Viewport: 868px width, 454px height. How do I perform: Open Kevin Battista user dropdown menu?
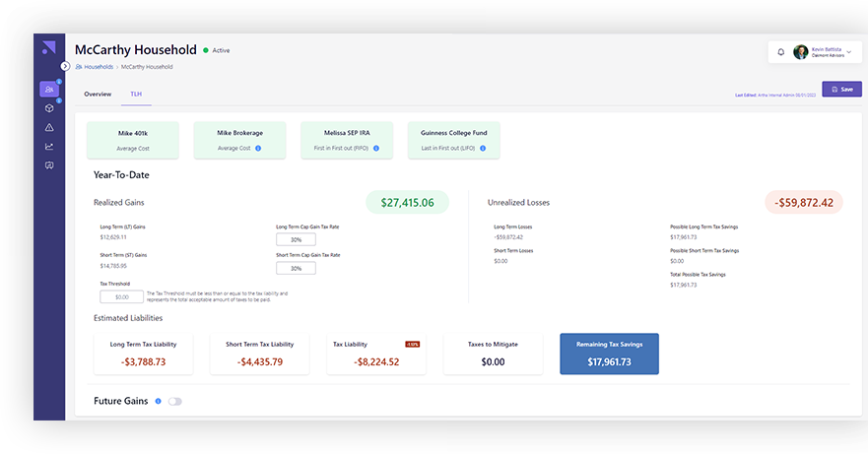click(x=848, y=52)
